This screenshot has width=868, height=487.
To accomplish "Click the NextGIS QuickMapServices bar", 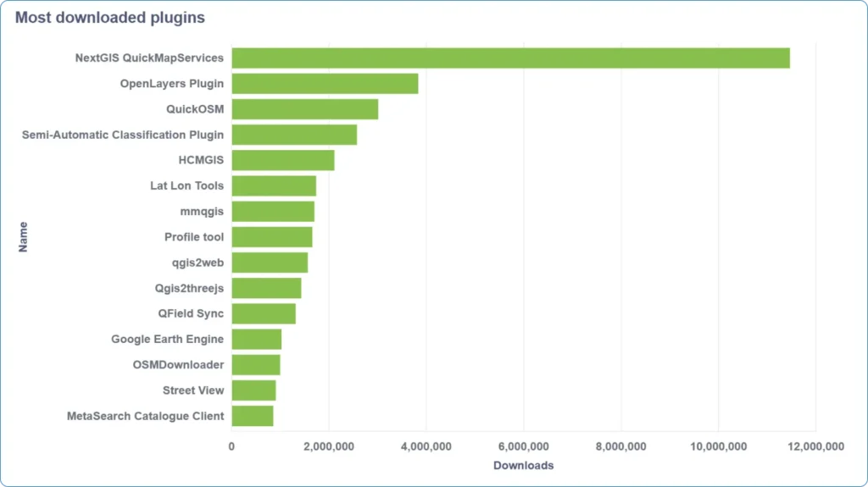I will [510, 58].
